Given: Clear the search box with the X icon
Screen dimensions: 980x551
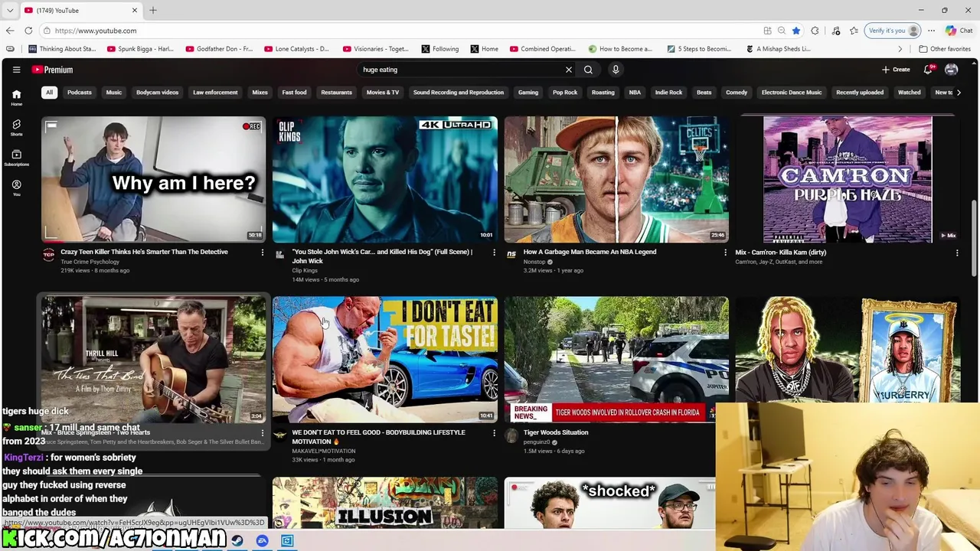Looking at the screenshot, I should click(x=568, y=70).
